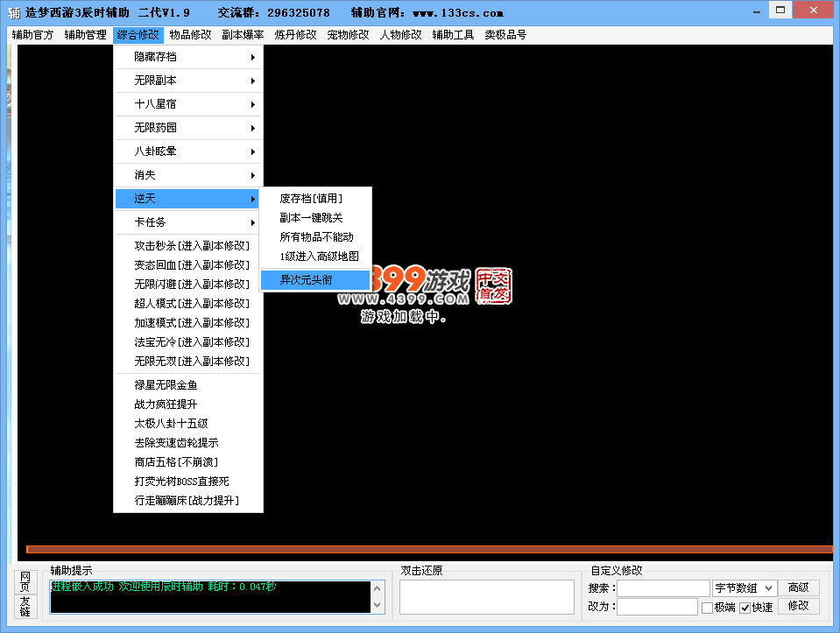Choose 无限闪避[进入副本修改]

[188, 284]
